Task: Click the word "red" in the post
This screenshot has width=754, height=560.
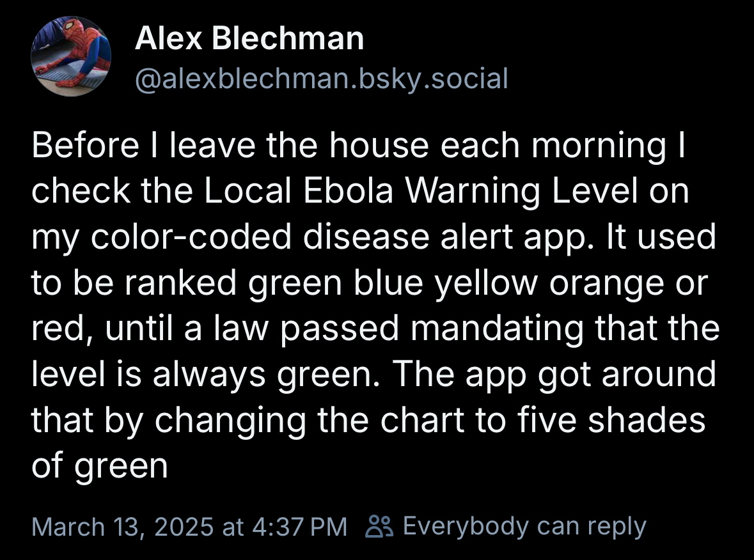Action: click(56, 329)
